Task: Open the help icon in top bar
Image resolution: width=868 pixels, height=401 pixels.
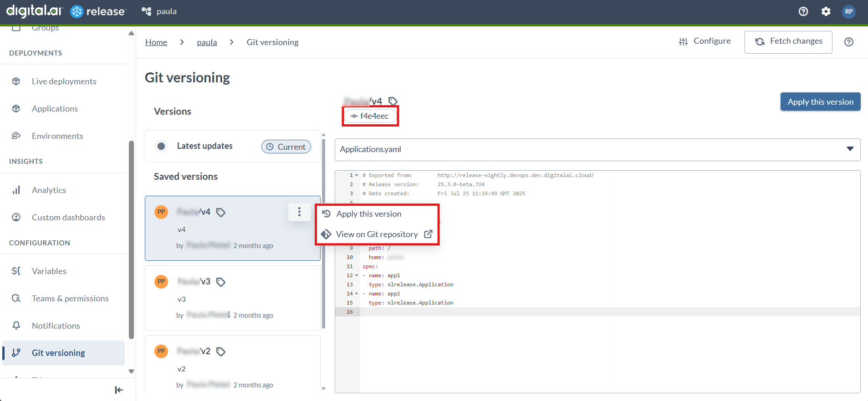Action: (x=803, y=11)
